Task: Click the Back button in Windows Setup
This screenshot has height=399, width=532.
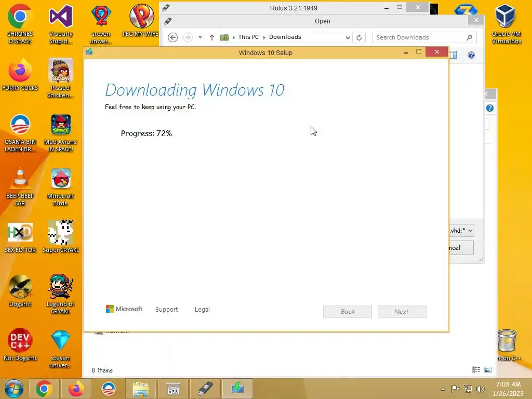Action: click(348, 312)
